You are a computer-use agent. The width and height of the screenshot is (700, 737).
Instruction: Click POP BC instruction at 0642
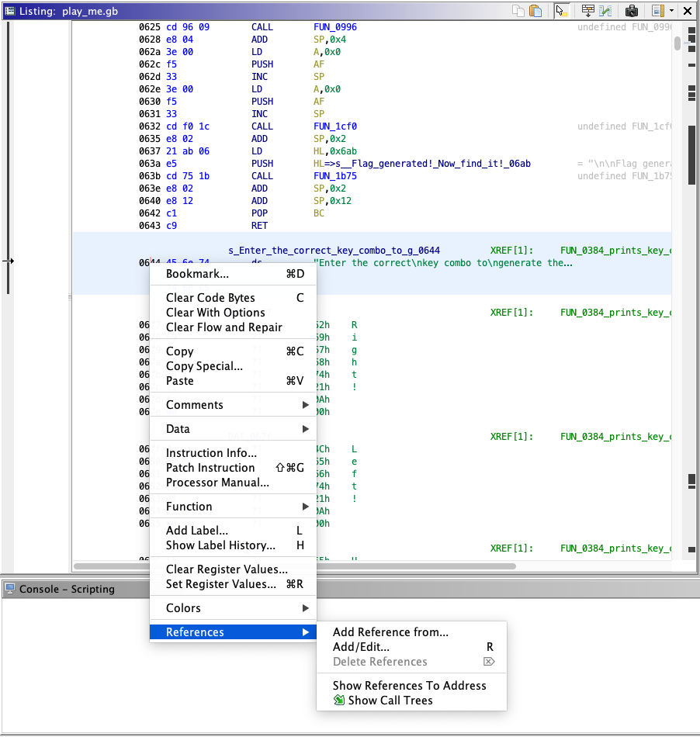tap(287, 213)
